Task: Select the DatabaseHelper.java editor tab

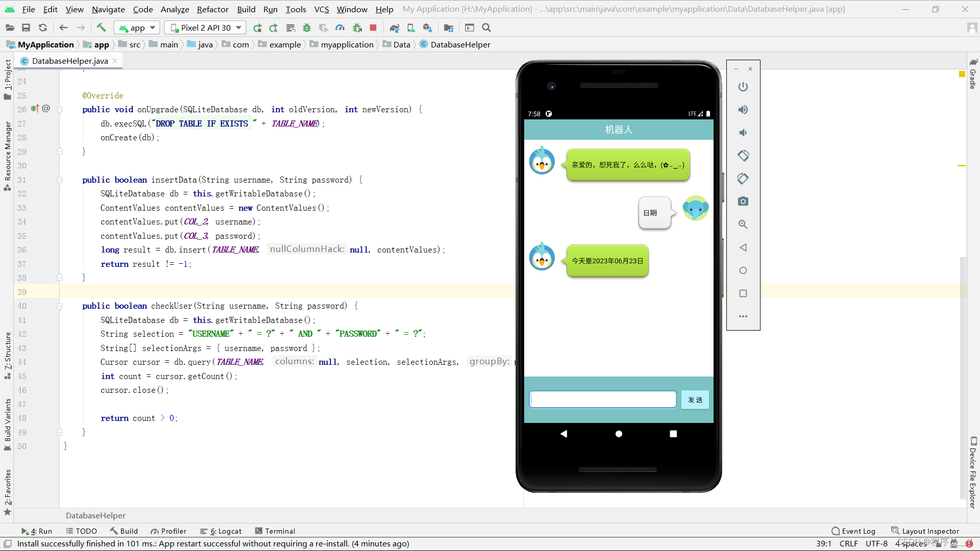Action: [x=69, y=61]
